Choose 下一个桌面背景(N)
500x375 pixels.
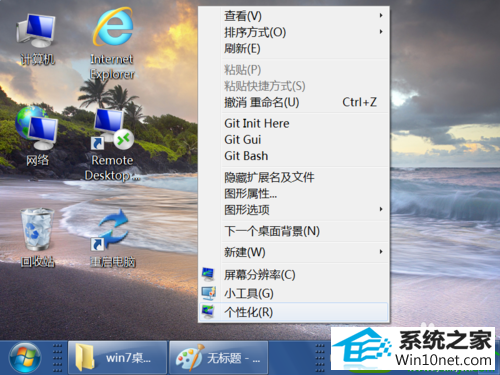(x=293, y=231)
